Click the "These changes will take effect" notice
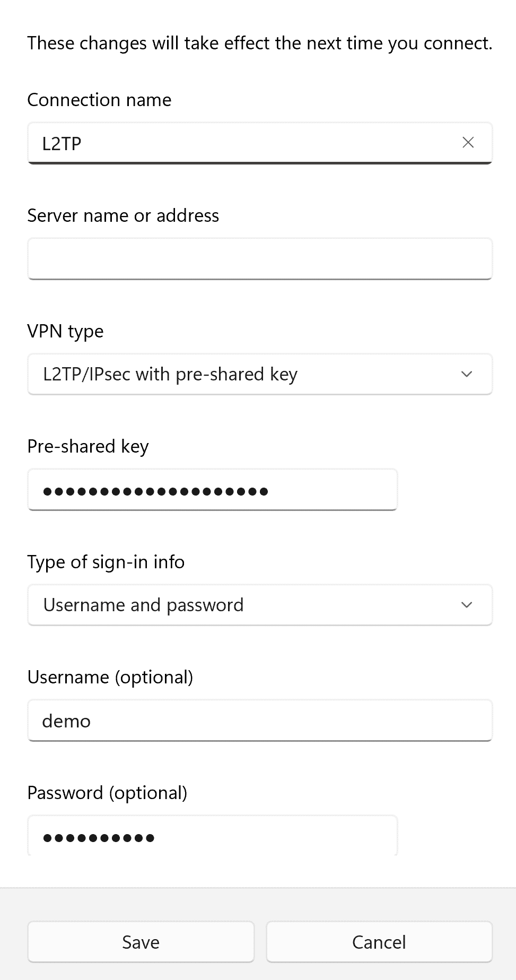Screen dimensions: 516x980 tap(260, 43)
